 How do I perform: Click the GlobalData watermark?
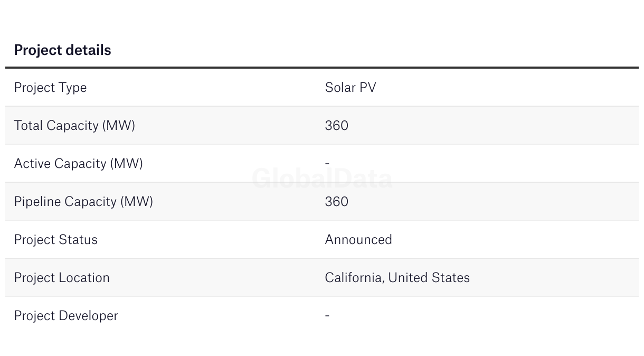pos(322,179)
